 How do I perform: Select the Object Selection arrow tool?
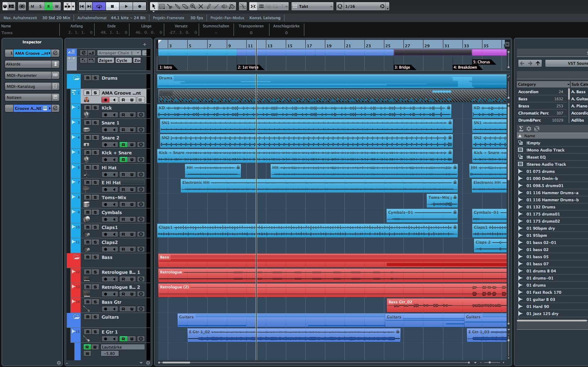coord(154,6)
